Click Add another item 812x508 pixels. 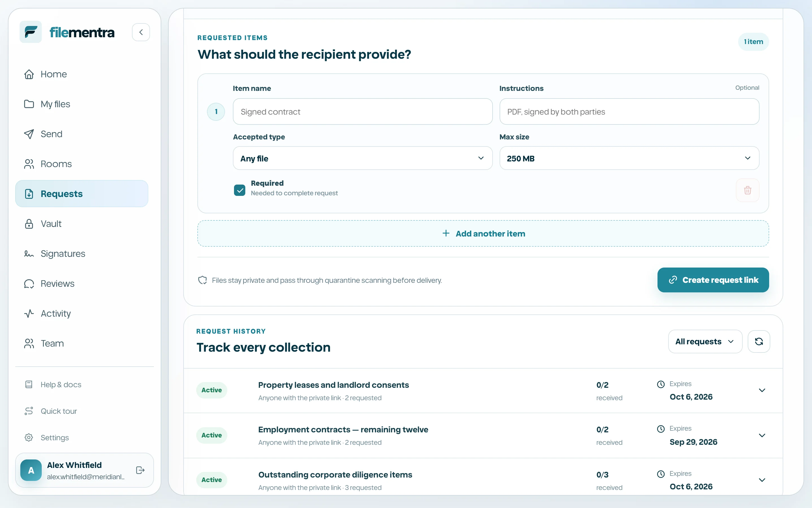pyautogui.click(x=483, y=233)
